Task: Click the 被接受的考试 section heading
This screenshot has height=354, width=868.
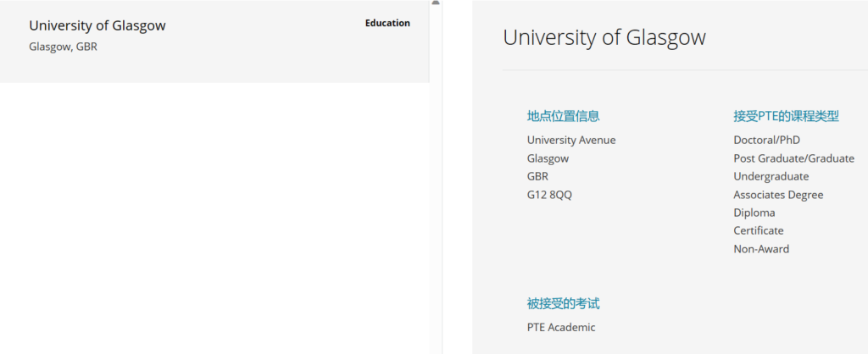Action: [x=564, y=304]
